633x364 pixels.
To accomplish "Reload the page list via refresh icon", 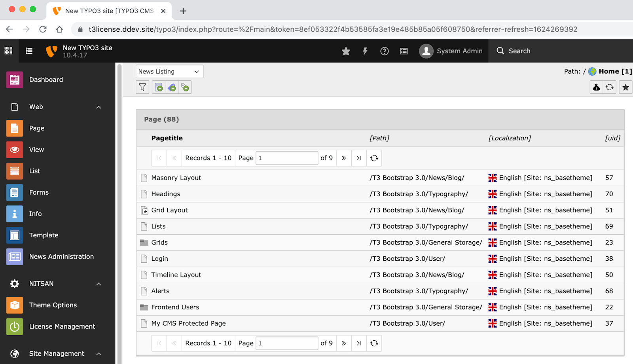I will 374,158.
